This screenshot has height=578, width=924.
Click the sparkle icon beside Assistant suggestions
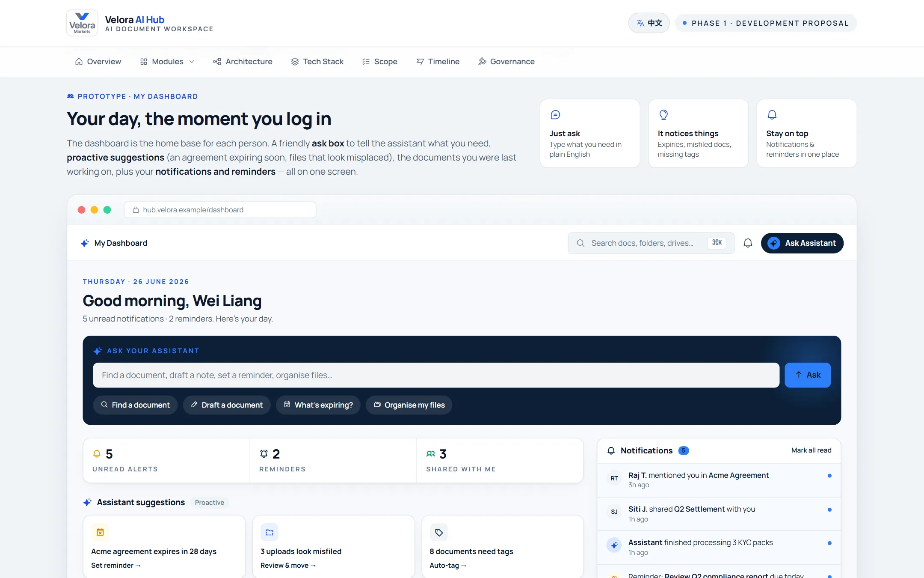click(x=87, y=502)
